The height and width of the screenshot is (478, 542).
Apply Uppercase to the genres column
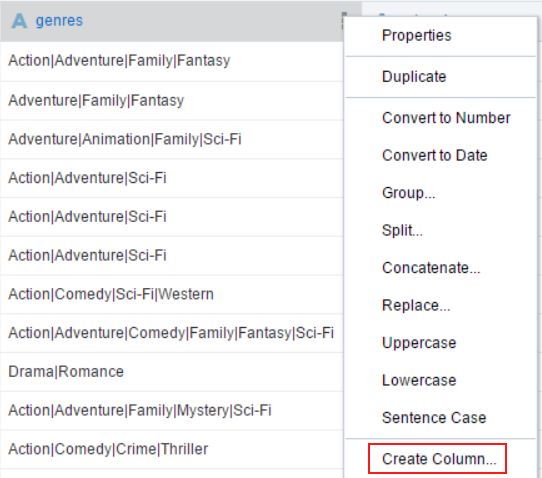tap(419, 343)
